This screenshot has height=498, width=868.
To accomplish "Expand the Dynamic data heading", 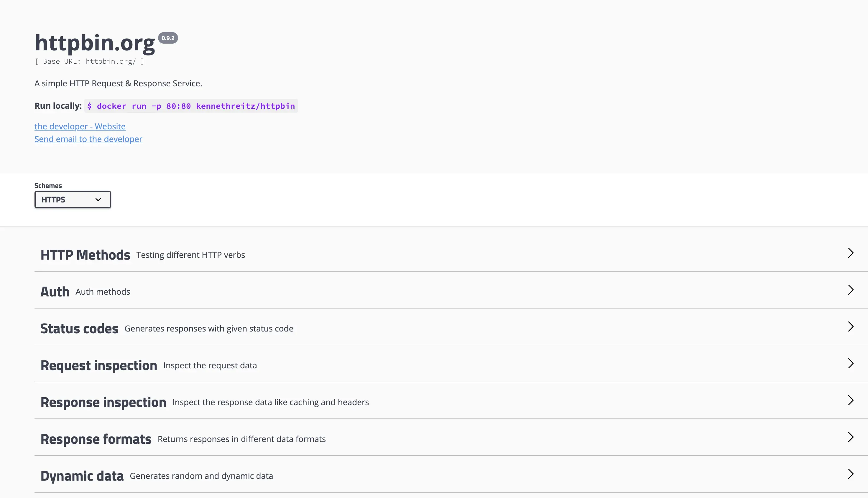I will pos(82,476).
